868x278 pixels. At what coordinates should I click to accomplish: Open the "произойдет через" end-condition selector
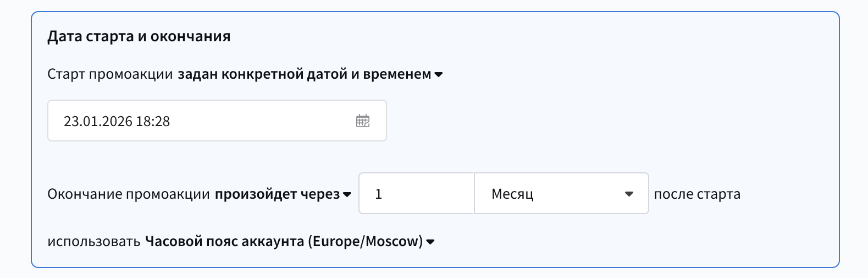click(277, 194)
